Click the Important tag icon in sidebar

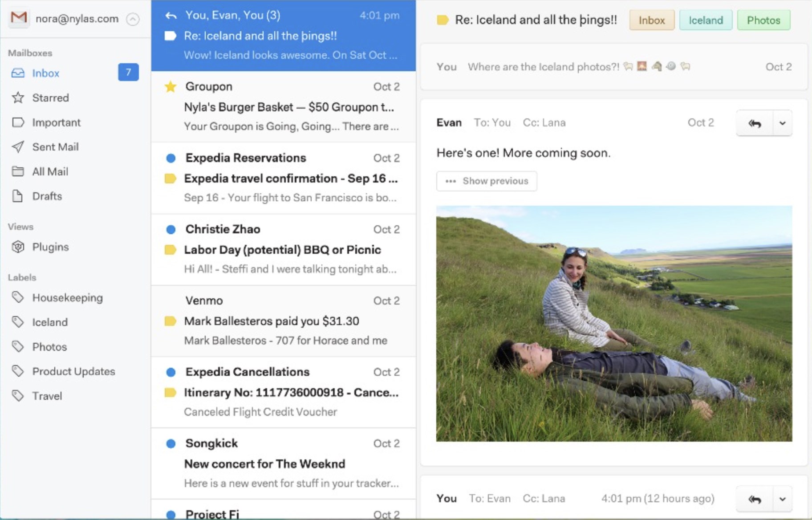point(18,122)
